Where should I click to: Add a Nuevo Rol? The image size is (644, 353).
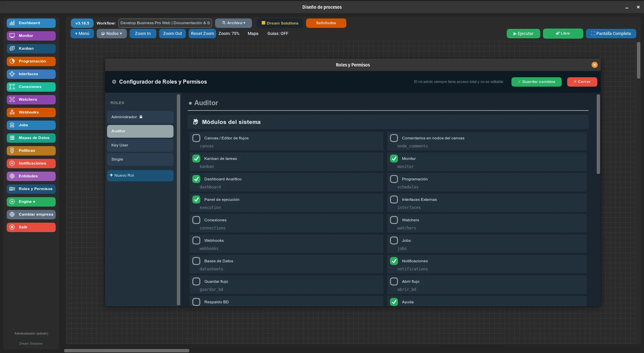[140, 175]
